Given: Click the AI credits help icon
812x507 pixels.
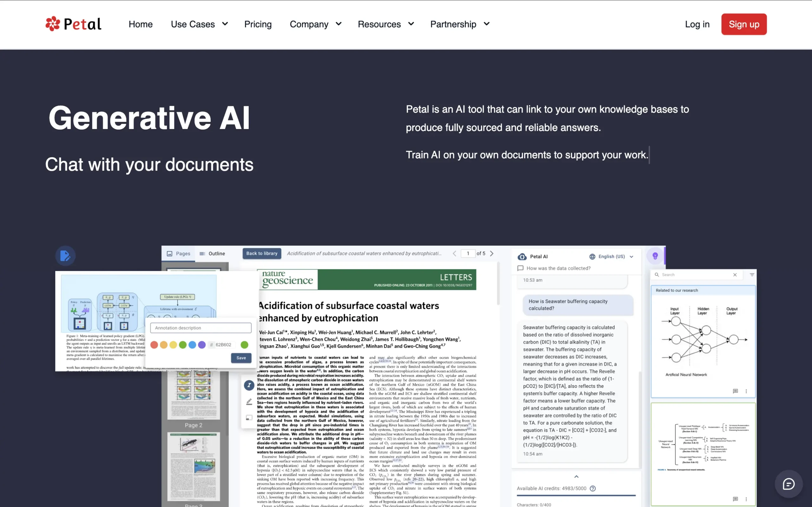Looking at the screenshot, I should click(x=593, y=488).
